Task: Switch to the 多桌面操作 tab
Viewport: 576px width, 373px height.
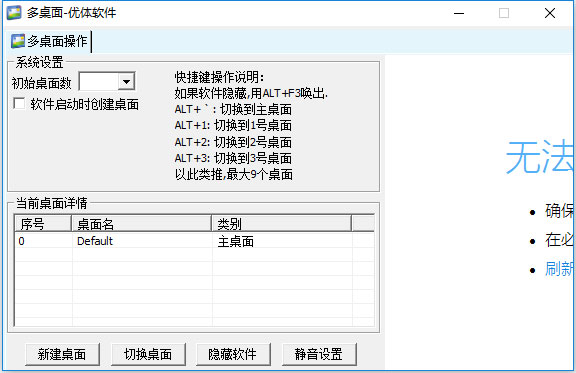Action: tap(49, 41)
